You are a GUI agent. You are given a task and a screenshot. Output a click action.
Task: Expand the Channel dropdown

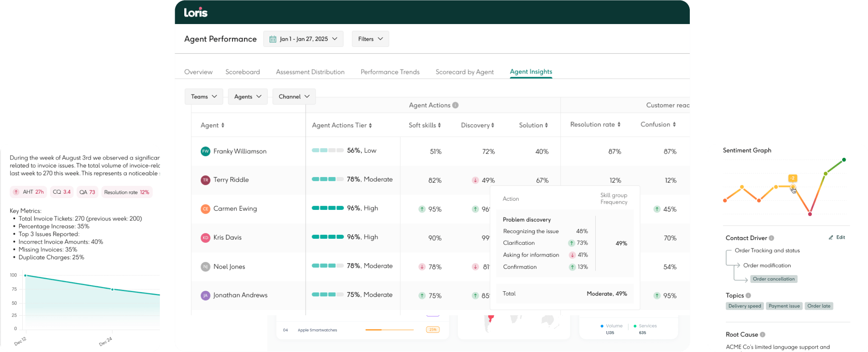(x=294, y=97)
